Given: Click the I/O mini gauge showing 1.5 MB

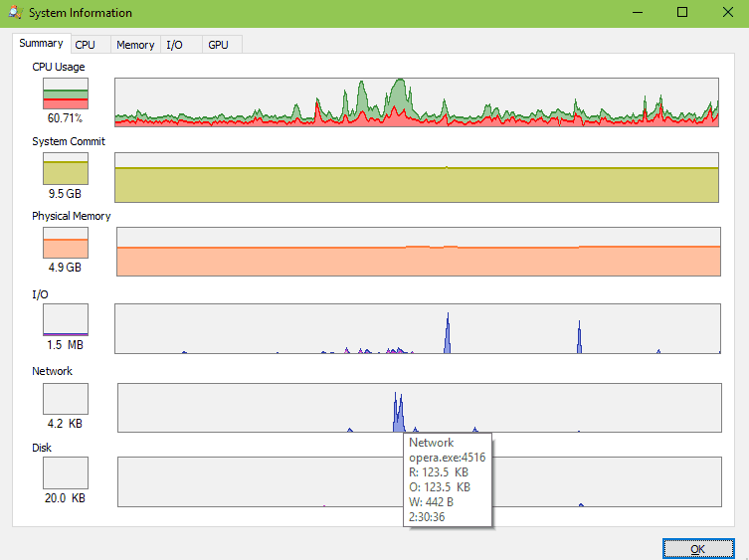Looking at the screenshot, I should tap(66, 319).
